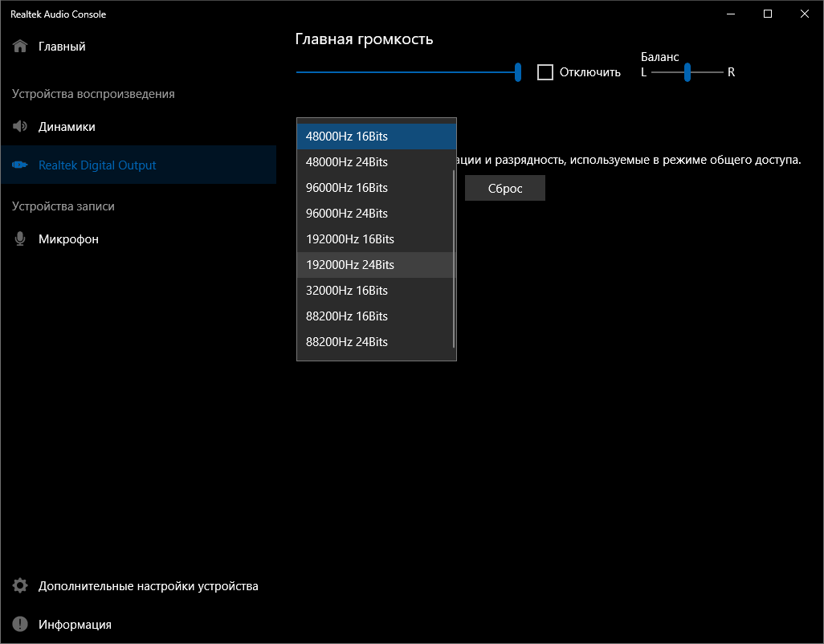Screen dimensions: 824x644
Task: Click the microphone icon for Микрофон
Action: point(20,239)
